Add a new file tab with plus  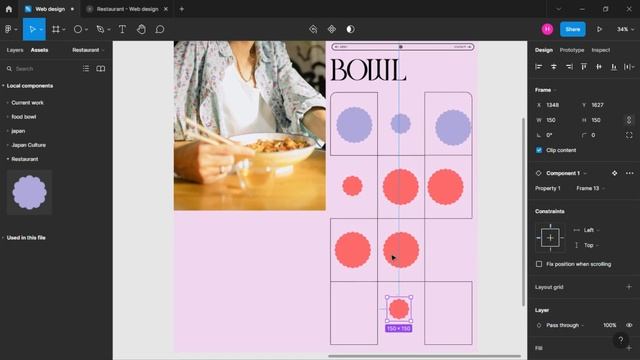(x=182, y=9)
